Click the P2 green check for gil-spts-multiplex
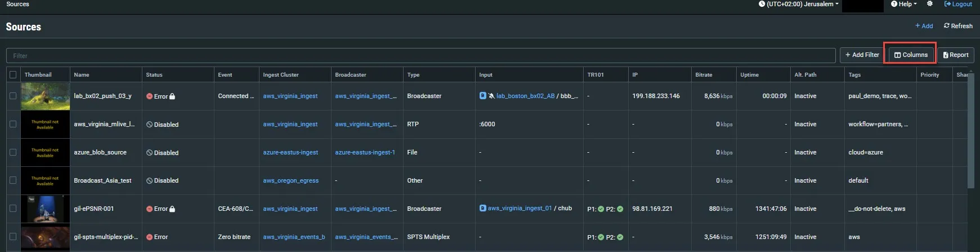The image size is (980, 252). [x=620, y=237]
